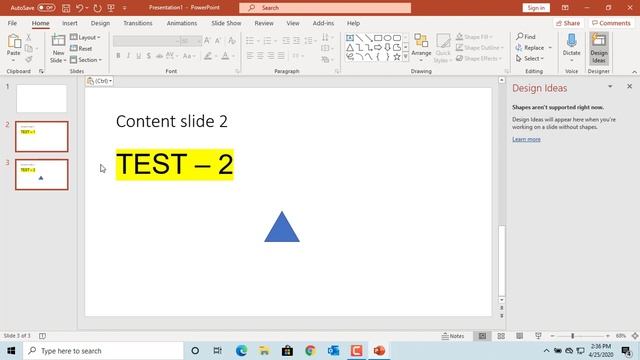Click the zoom out minus button
Viewport: 640px width, 360px height.
point(552,336)
